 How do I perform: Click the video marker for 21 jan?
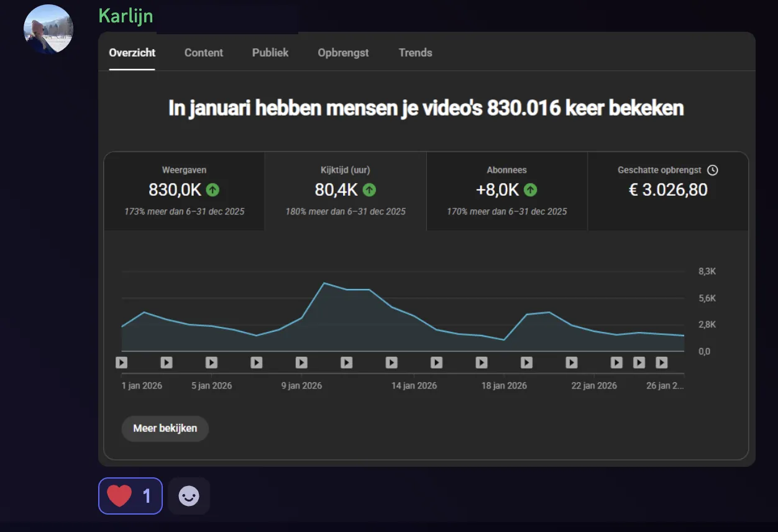pyautogui.click(x=572, y=362)
